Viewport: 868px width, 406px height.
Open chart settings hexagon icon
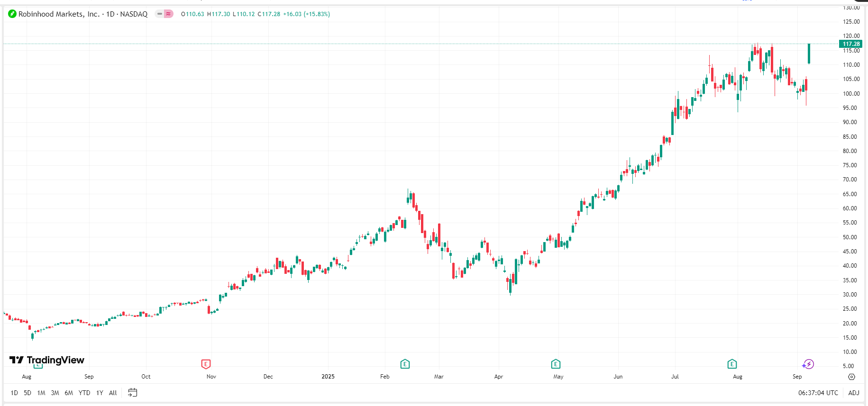pos(851,377)
